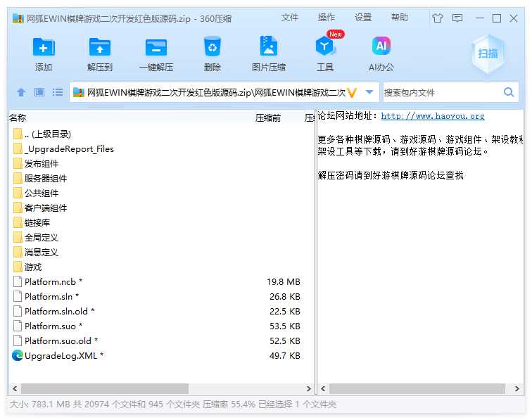532x420 pixels.
Task: Switch to thumbnail view icon
Action: (39, 92)
